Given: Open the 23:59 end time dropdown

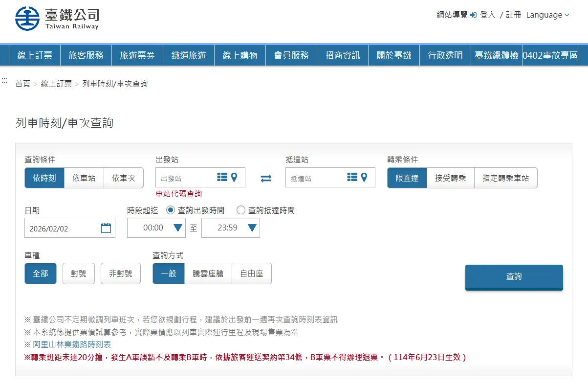Looking at the screenshot, I should pyautogui.click(x=252, y=228).
